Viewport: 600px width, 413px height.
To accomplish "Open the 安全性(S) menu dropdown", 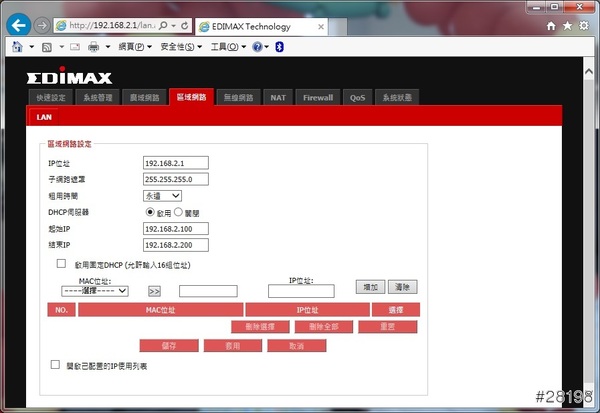I will pos(181,47).
